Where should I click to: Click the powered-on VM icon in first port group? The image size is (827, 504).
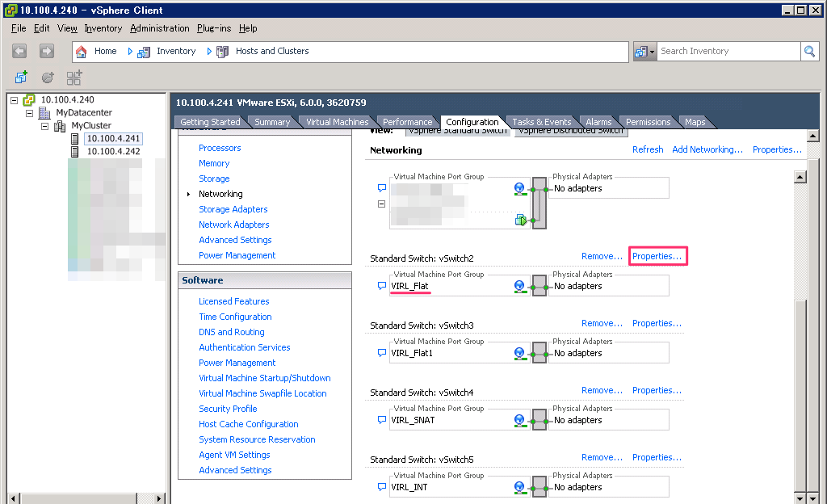pos(521,220)
